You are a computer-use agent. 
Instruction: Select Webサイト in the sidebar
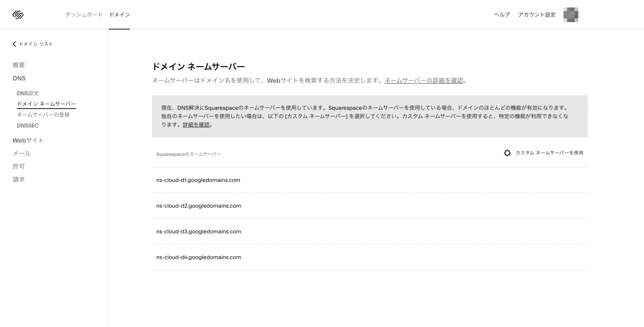(28, 140)
